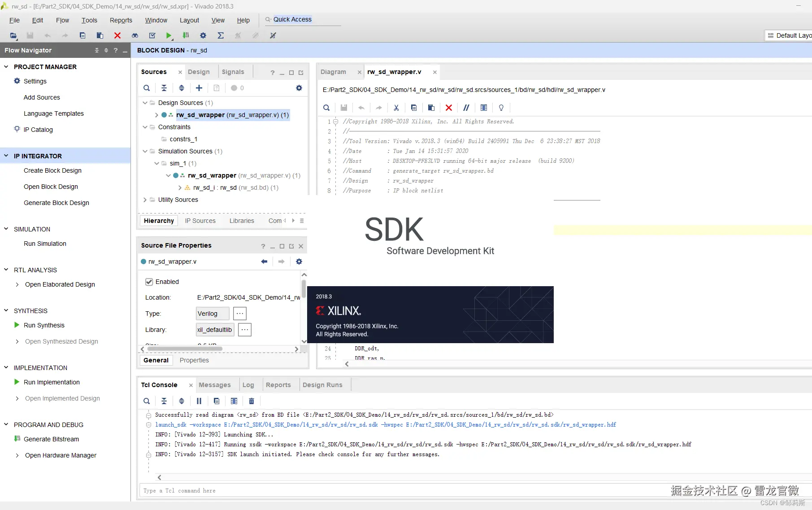Open Settings gear in main toolbar

[x=203, y=35]
